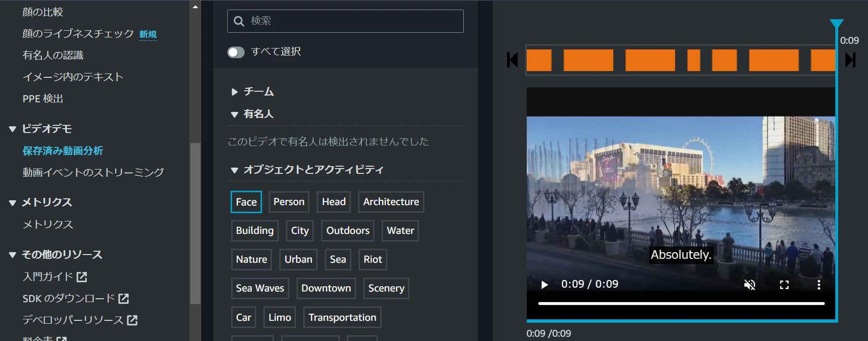The width and height of the screenshot is (868, 341).
Task: Open 顔の比較 in the sidebar
Action: point(43,12)
